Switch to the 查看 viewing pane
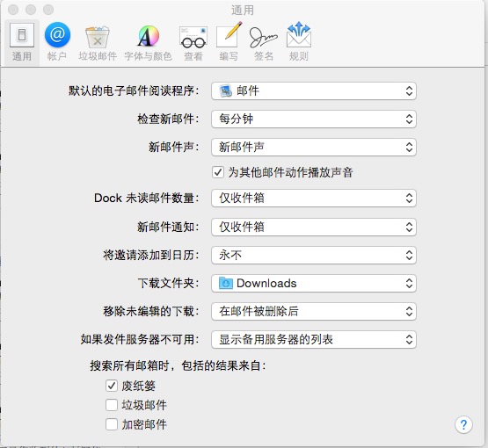This screenshot has height=448, width=488. point(193,42)
